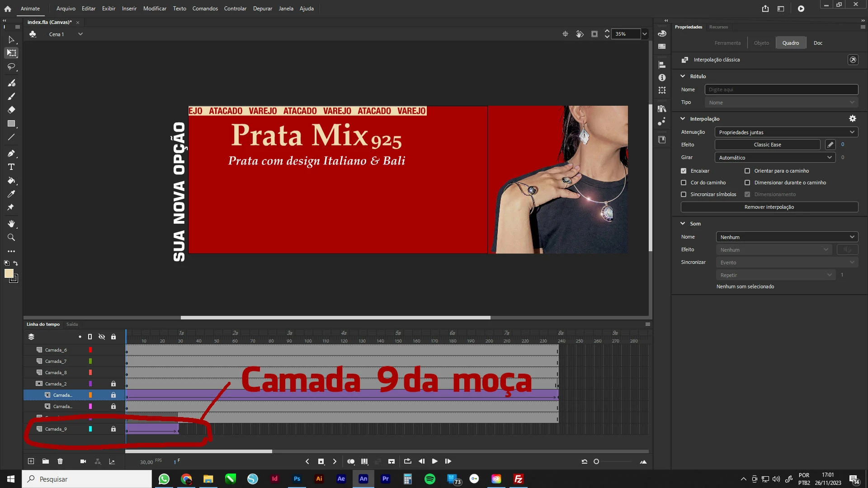Uncheck the Encaixar checkbox

684,171
